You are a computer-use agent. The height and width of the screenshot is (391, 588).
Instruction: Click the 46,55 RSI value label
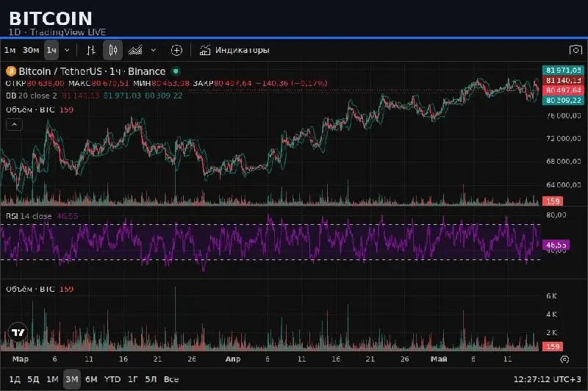click(556, 245)
